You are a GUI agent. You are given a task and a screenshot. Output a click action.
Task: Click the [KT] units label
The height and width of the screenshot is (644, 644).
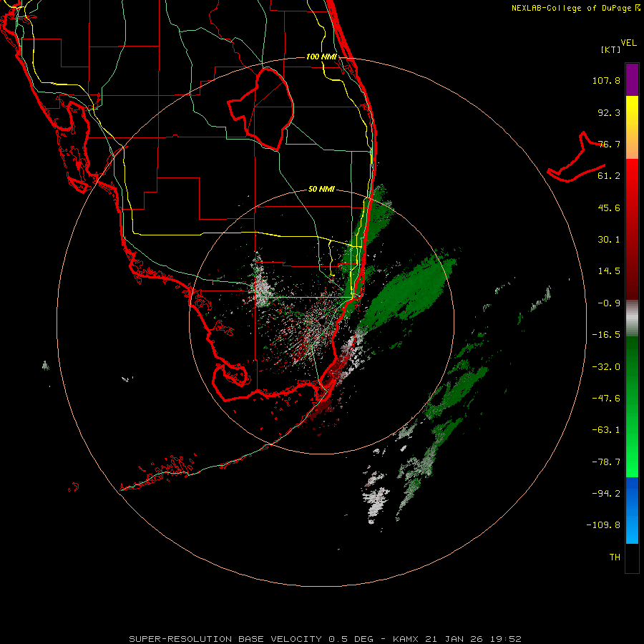(611, 49)
